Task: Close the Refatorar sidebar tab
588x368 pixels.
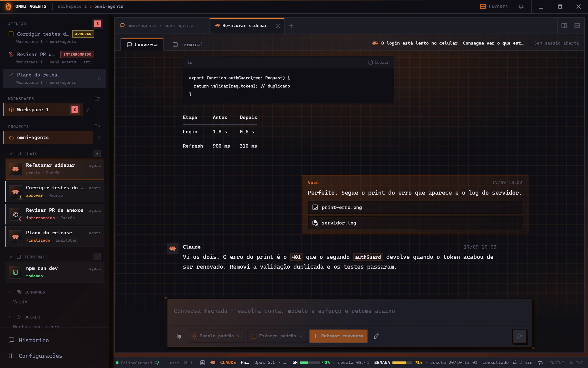Action: 278,26
